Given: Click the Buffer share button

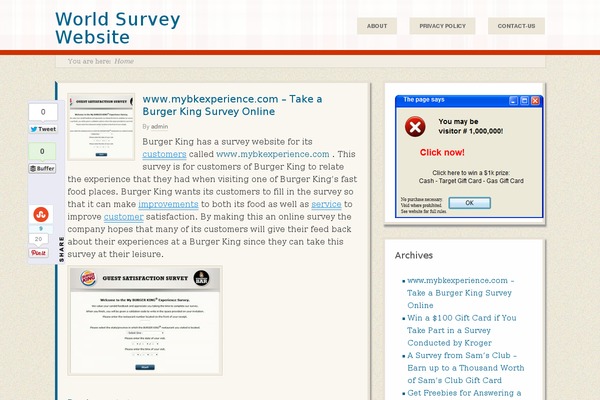Looking at the screenshot, I should click(42, 168).
